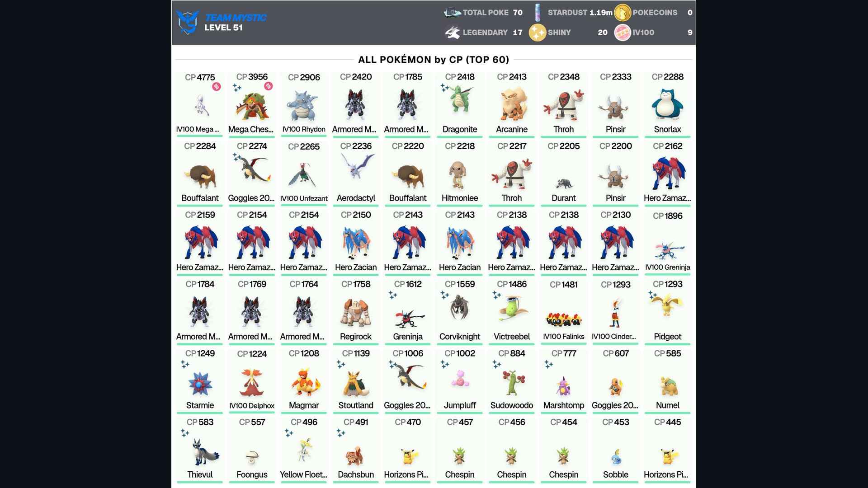This screenshot has height=488, width=868.
Task: Click the Hero Zacian CP 2143 name label
Action: (460, 267)
